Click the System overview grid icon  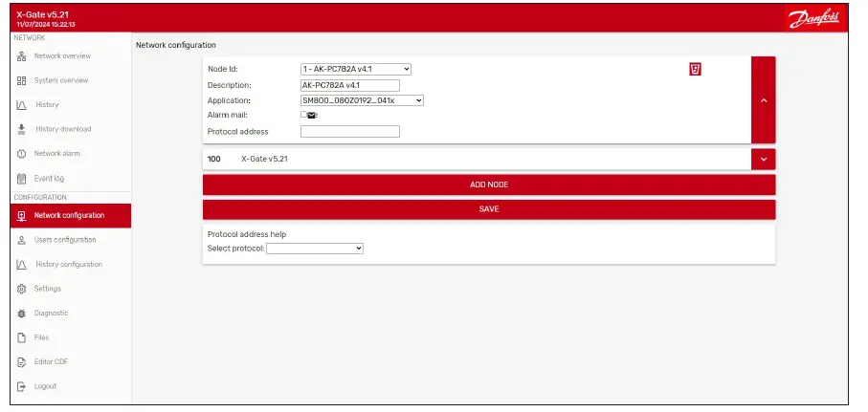coord(22,80)
